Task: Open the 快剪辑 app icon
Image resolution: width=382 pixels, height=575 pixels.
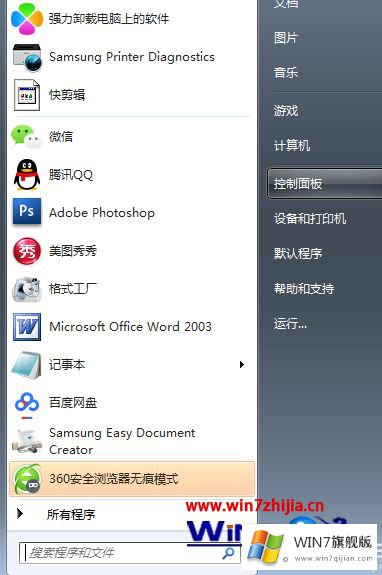Action: [27, 95]
